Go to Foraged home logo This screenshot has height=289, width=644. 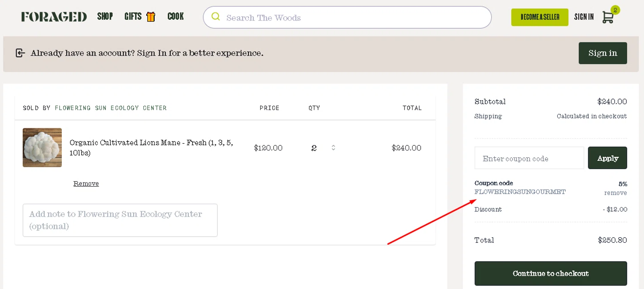tap(54, 17)
